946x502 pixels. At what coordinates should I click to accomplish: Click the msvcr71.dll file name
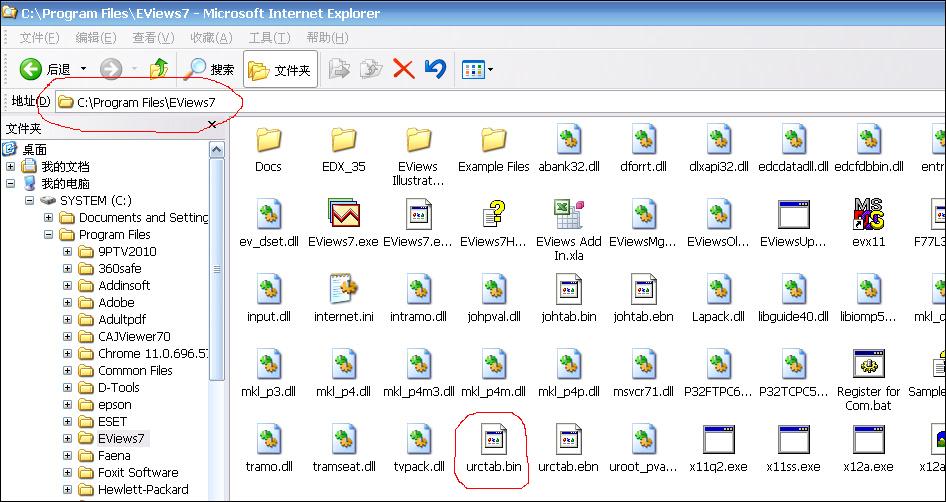click(x=643, y=392)
